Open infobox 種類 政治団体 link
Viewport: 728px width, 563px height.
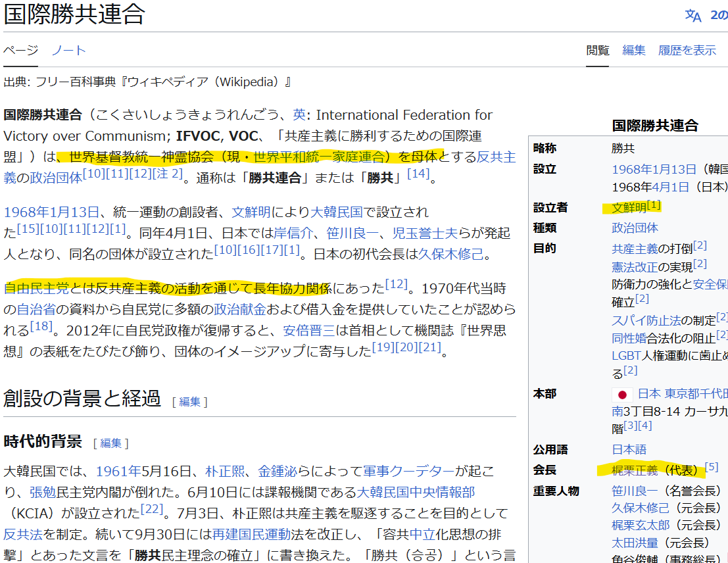click(x=635, y=228)
